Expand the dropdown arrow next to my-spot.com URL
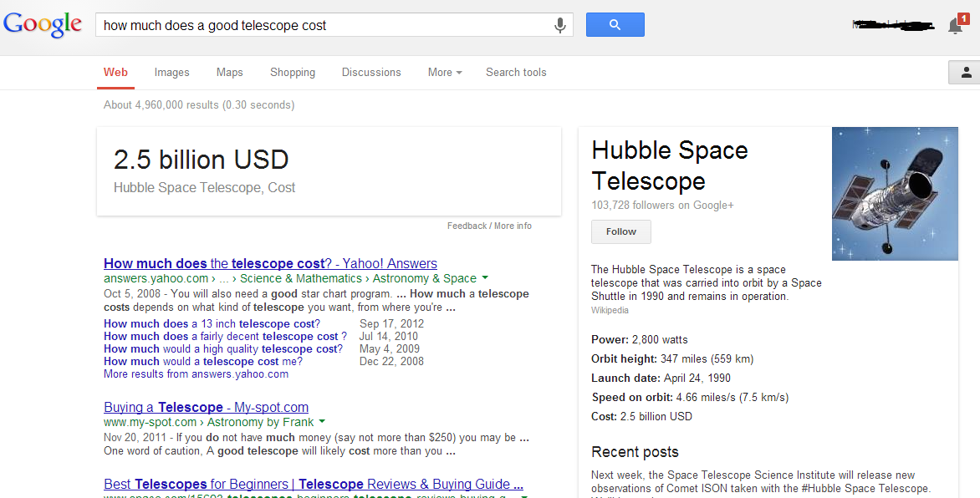Viewport: 980px width, 498px height. click(x=324, y=422)
